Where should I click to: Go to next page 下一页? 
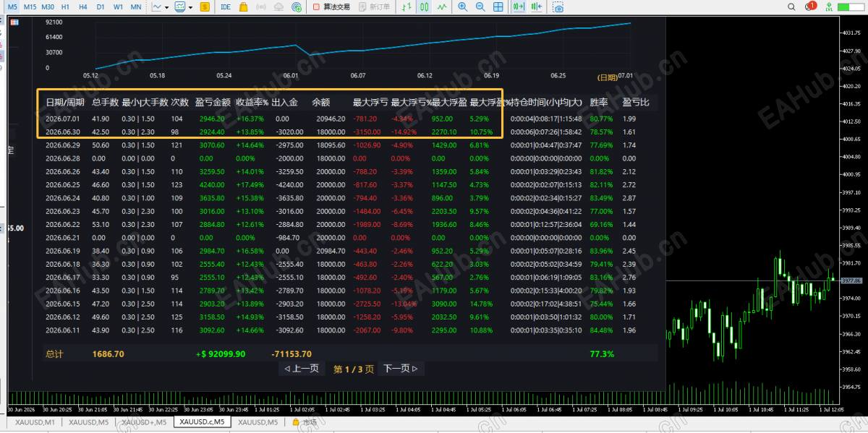[x=400, y=369]
